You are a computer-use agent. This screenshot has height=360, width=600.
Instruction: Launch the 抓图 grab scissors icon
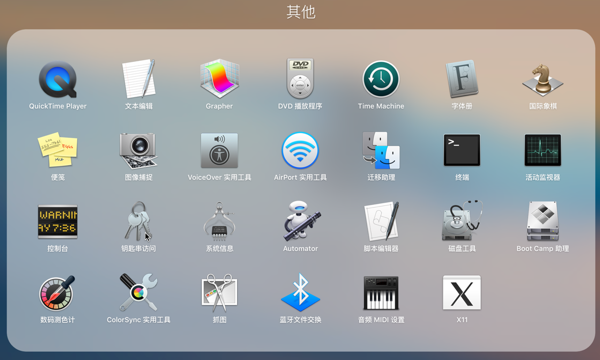[219, 293]
